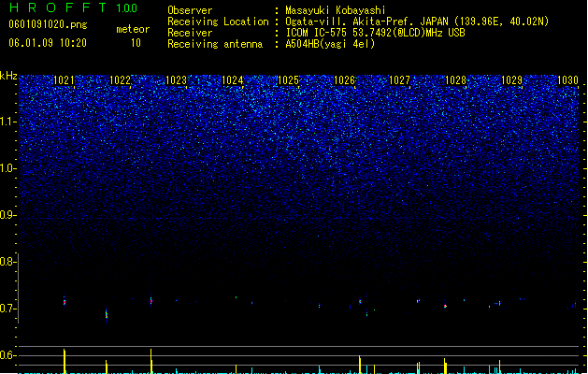Click the 0.7 kHz axis label
This screenshot has height=374, width=588.
(7, 309)
